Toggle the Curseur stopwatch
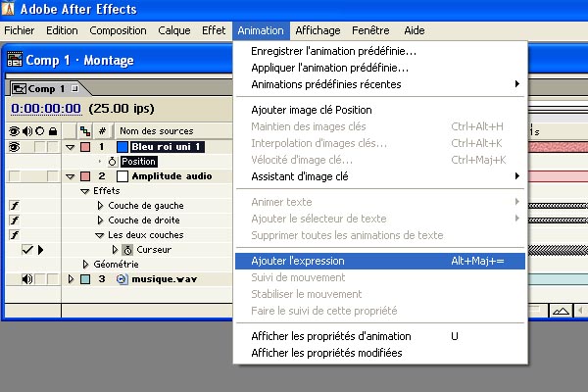Image resolution: width=588 pixels, height=392 pixels. [127, 250]
